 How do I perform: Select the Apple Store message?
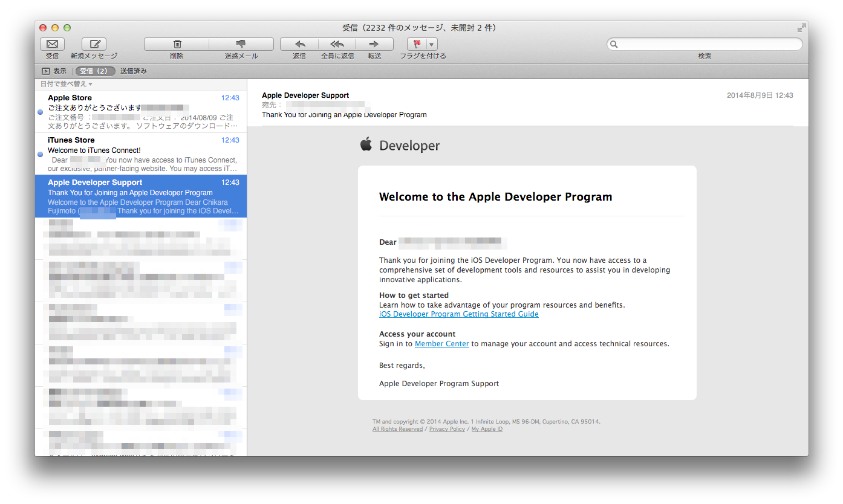(141, 112)
